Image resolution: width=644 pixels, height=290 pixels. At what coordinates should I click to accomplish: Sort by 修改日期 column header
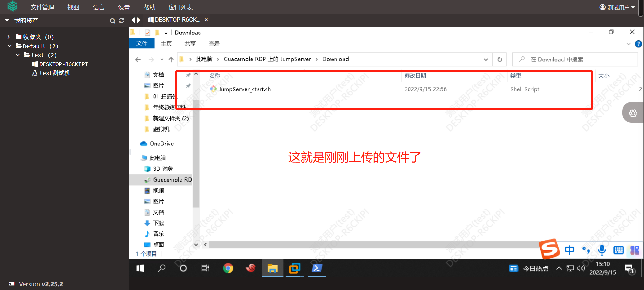click(x=415, y=76)
